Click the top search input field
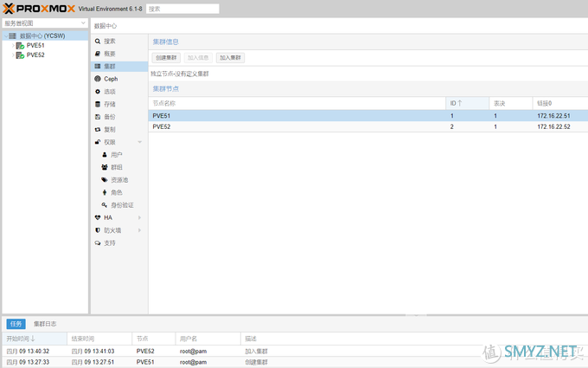 [182, 9]
